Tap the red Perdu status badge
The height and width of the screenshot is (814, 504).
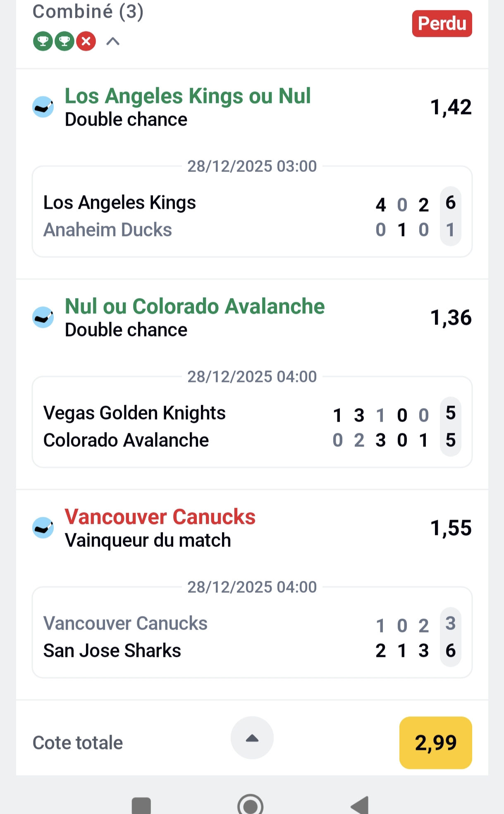442,24
